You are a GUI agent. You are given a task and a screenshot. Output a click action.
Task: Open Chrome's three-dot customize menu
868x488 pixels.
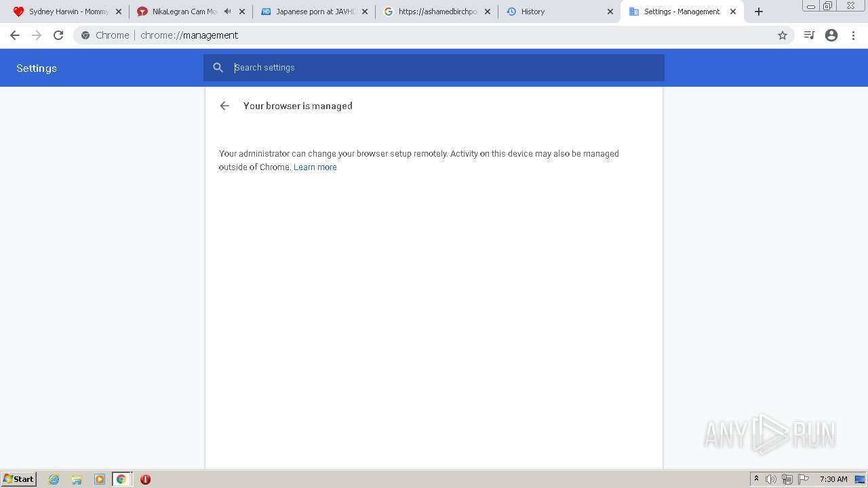click(x=854, y=35)
